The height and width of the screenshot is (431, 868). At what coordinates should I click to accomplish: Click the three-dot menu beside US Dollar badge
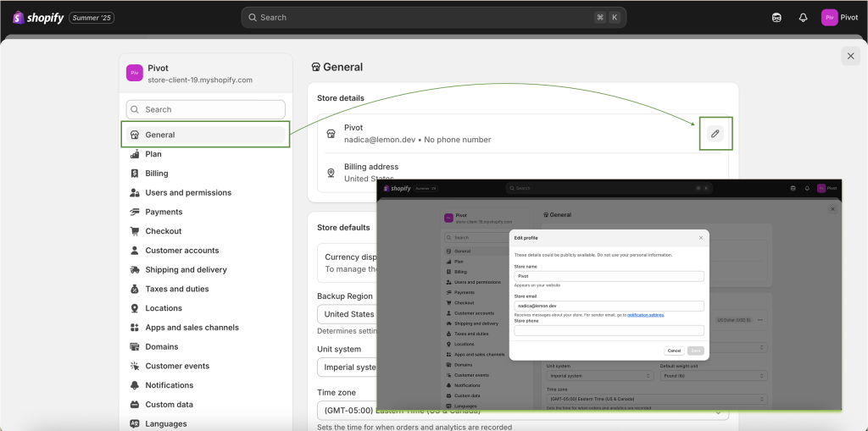click(760, 320)
